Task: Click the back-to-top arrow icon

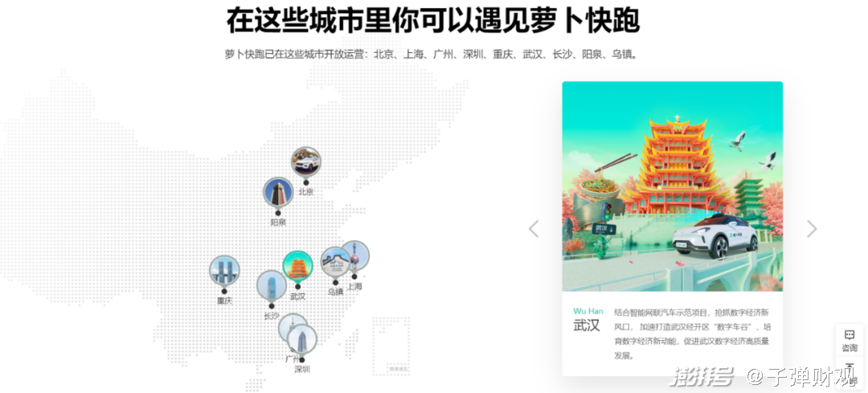Action: (850, 367)
